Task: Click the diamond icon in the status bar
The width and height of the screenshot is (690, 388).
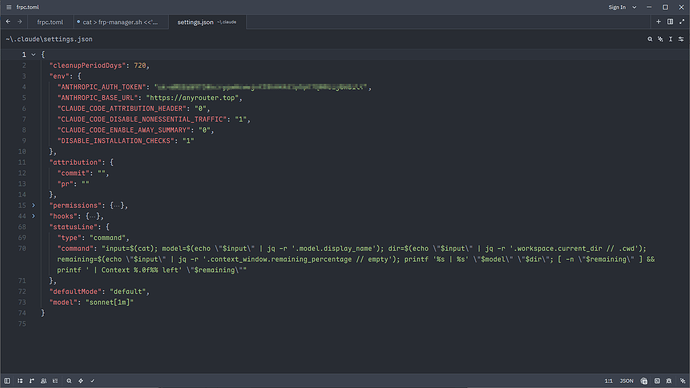Action: click(x=81, y=381)
